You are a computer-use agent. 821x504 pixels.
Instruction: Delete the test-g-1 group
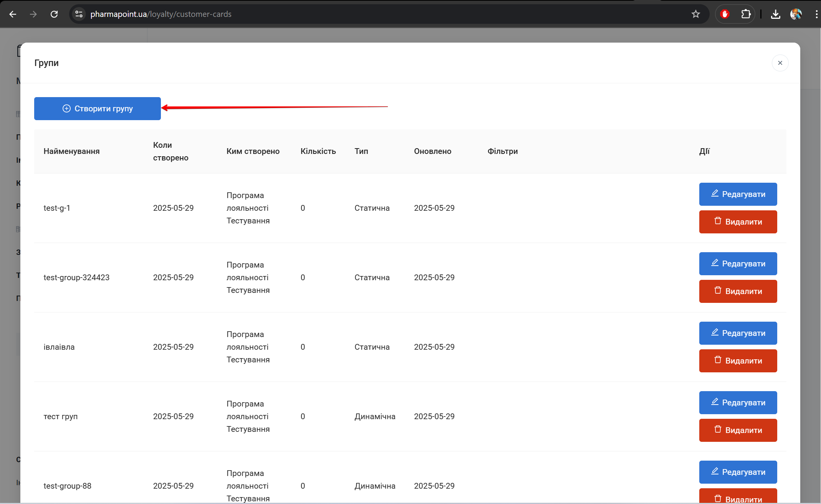pyautogui.click(x=738, y=222)
